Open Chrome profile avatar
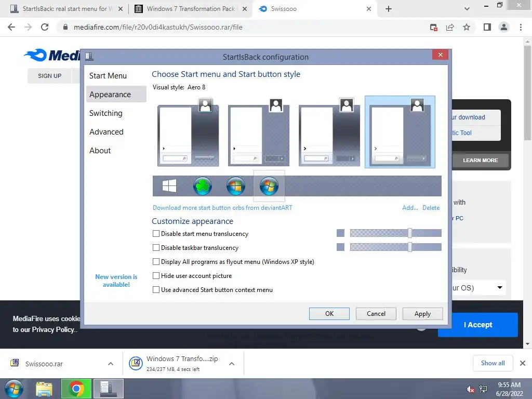532x399 pixels. (504, 27)
